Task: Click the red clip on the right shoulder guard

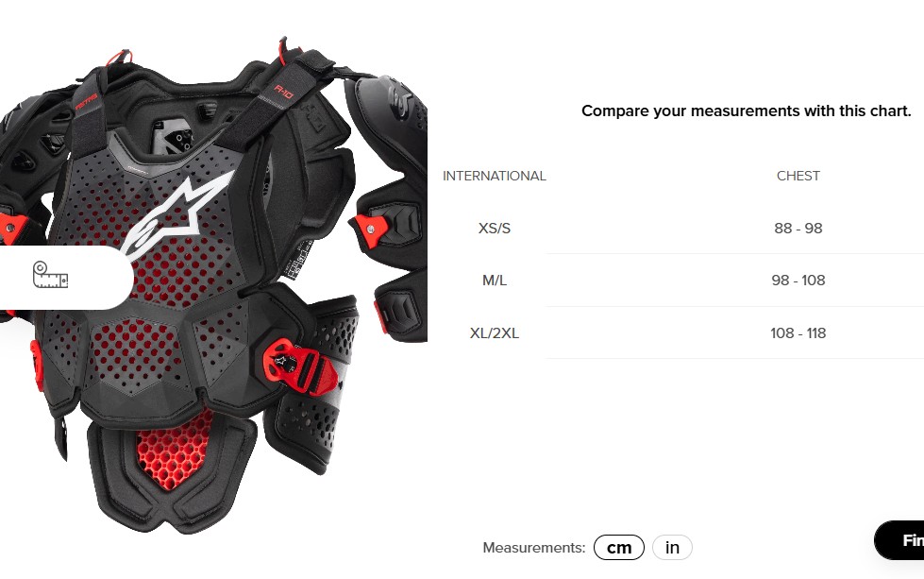Action: [x=370, y=229]
